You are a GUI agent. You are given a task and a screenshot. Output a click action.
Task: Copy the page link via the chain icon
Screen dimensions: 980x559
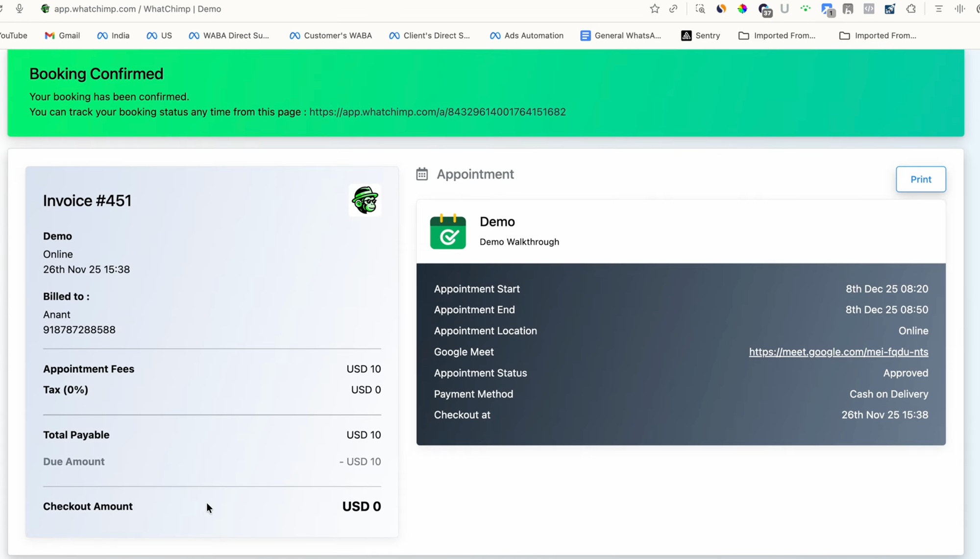(673, 9)
